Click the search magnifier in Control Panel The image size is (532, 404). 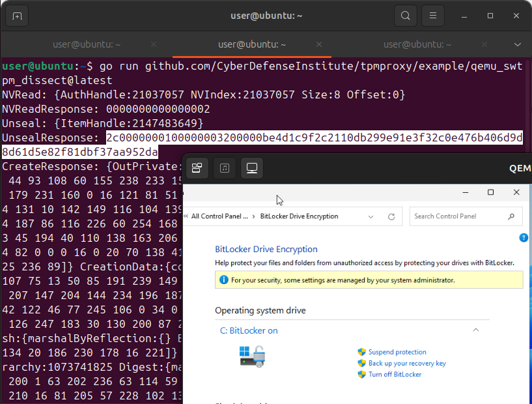(511, 216)
